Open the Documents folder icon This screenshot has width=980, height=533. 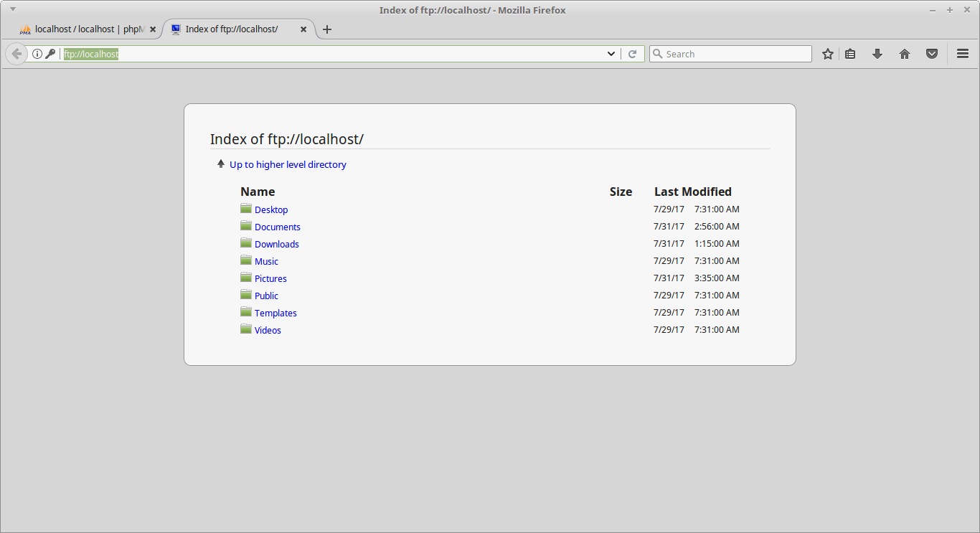point(246,227)
